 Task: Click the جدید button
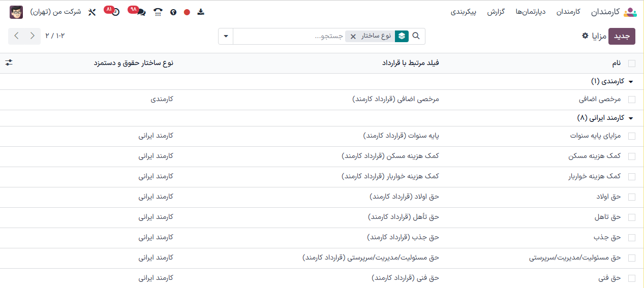[622, 37]
